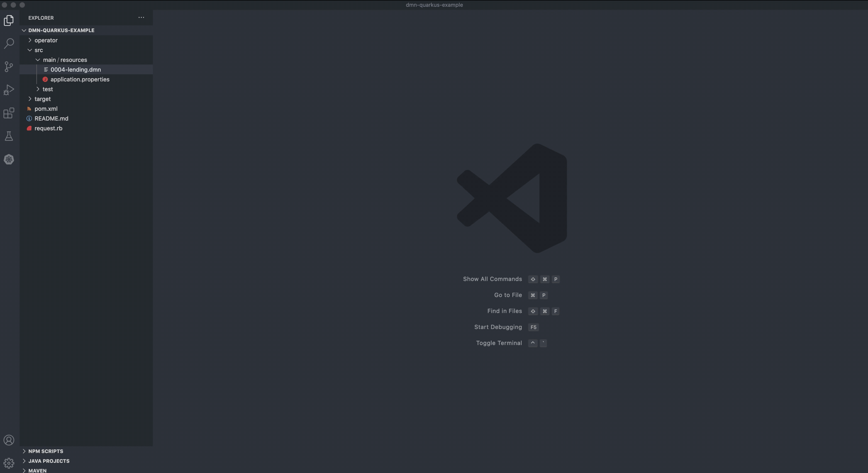Expand the NPM SCRIPTS section
Viewport: 868px width, 473px height.
pyautogui.click(x=46, y=451)
